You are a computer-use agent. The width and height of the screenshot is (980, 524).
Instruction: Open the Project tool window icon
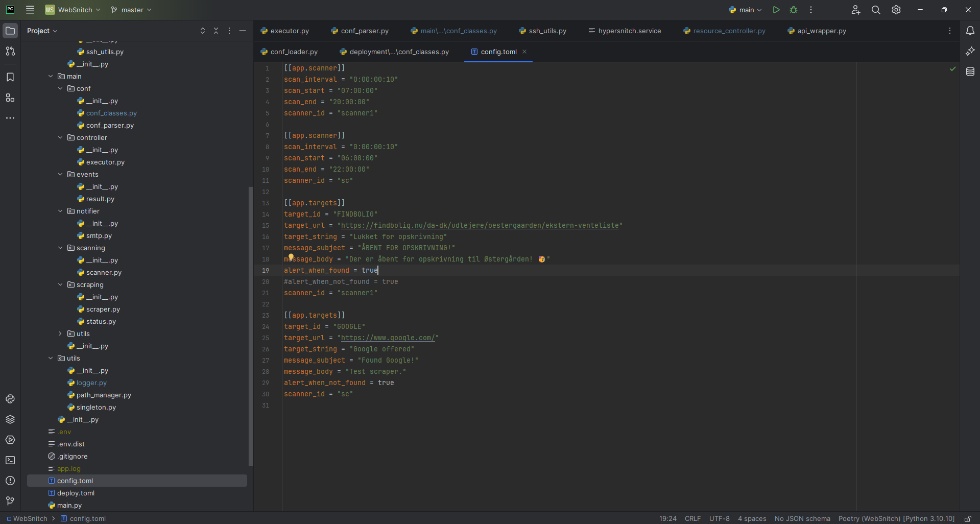pyautogui.click(x=10, y=31)
